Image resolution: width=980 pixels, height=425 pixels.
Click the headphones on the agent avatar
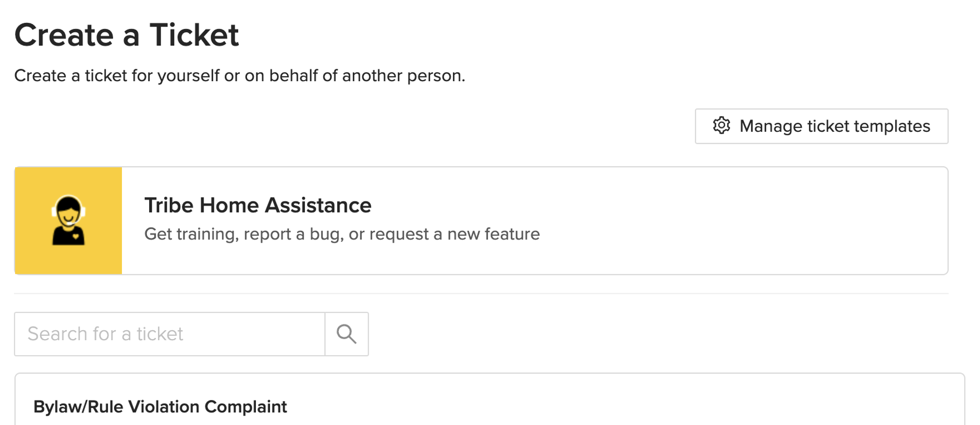68,207
